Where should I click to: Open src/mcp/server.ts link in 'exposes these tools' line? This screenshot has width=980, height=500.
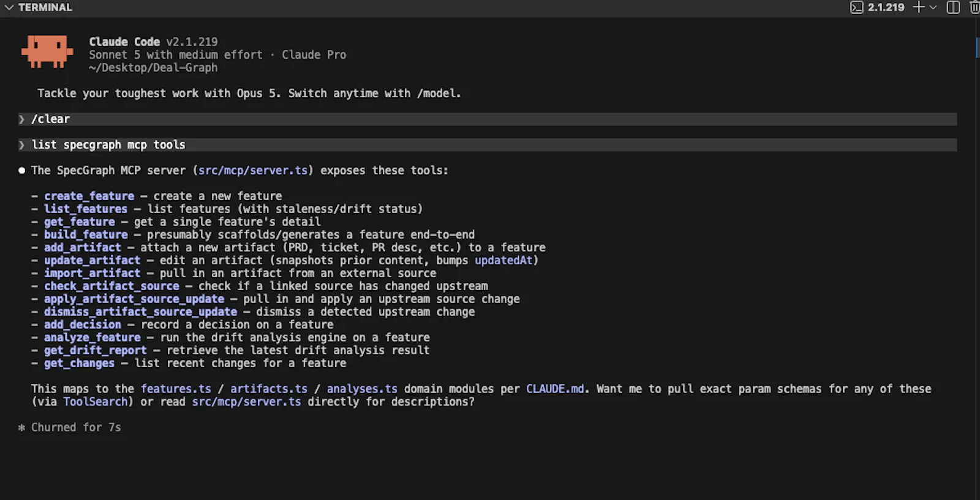pos(253,170)
